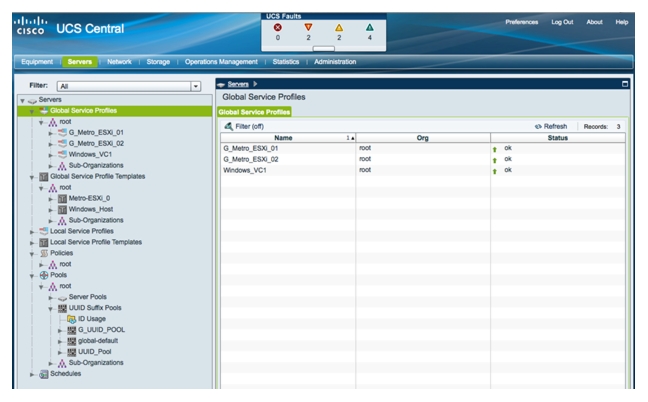Expand the G_Metro_ESXi_01 tree node
This screenshot has height=402, width=648.
pos(50,133)
